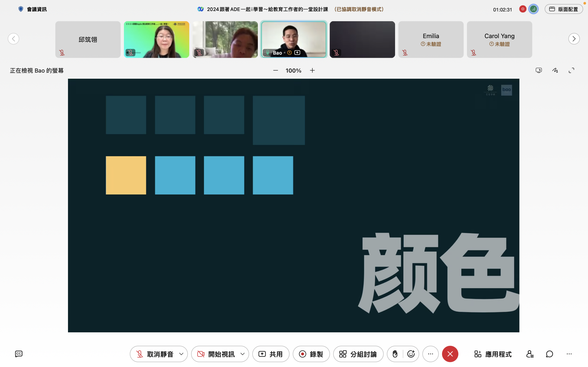Open 應用程式 apps menu
588x367 pixels.
point(493,354)
